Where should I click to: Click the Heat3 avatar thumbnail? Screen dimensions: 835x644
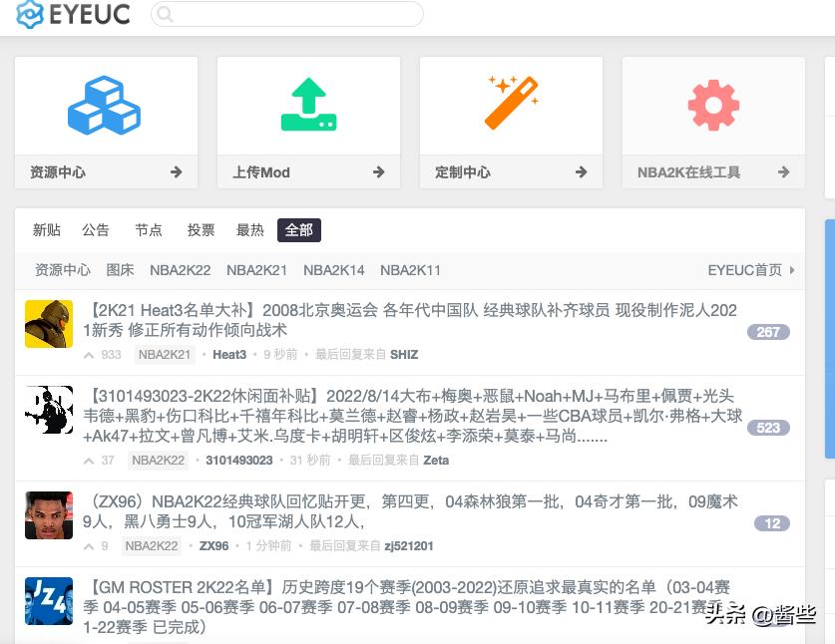[x=49, y=324]
